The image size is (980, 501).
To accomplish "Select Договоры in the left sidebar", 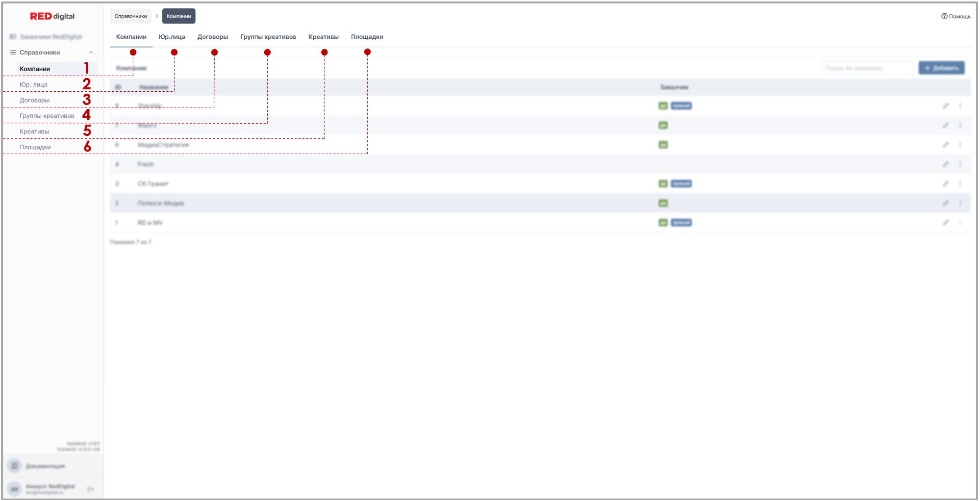I will [34, 100].
